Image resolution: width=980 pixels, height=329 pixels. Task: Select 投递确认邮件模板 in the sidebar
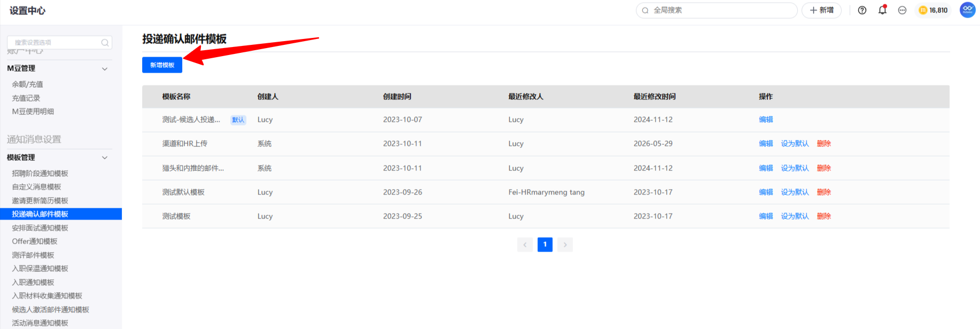coord(61,214)
